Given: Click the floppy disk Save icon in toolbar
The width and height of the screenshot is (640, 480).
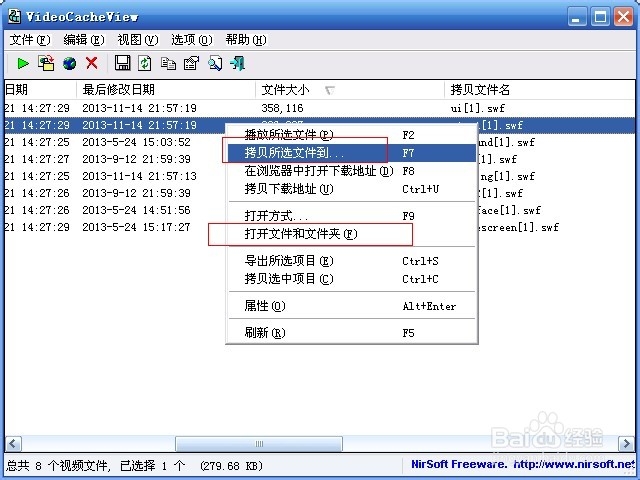Looking at the screenshot, I should point(122,63).
